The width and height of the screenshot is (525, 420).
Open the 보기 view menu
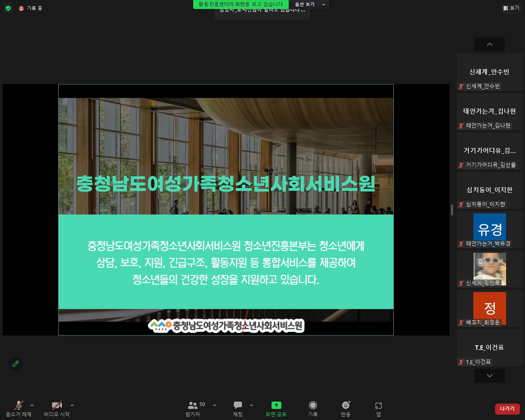[x=511, y=8]
